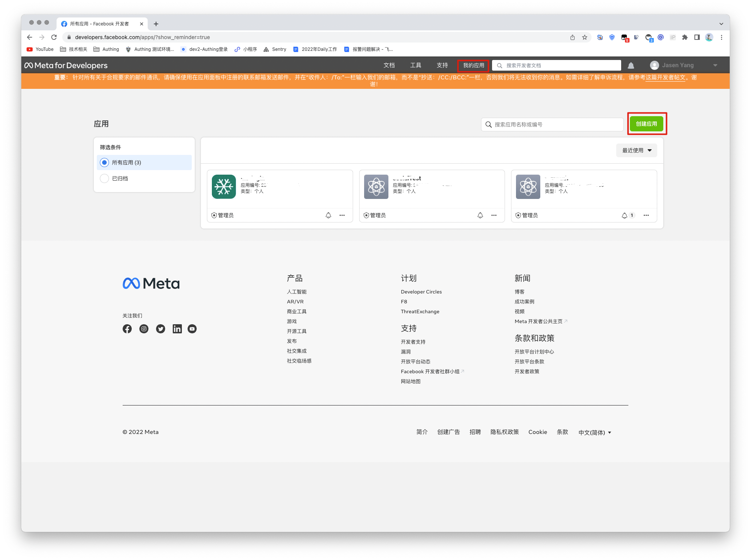Open the Instagram footer icon
Image resolution: width=751 pixels, height=560 pixels.
pyautogui.click(x=144, y=329)
